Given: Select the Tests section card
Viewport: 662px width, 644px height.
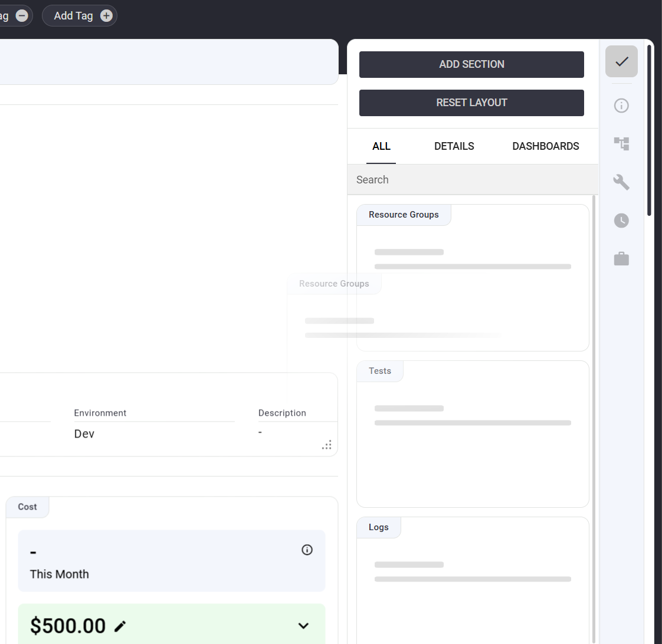Looking at the screenshot, I should click(473, 433).
